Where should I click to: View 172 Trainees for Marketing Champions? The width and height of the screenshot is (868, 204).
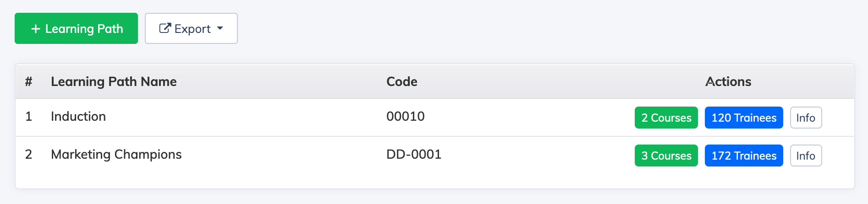coord(744,156)
